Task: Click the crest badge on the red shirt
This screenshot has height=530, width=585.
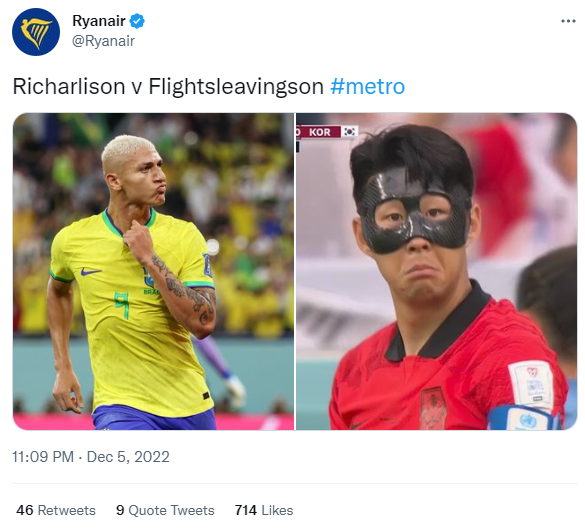Action: [433, 408]
